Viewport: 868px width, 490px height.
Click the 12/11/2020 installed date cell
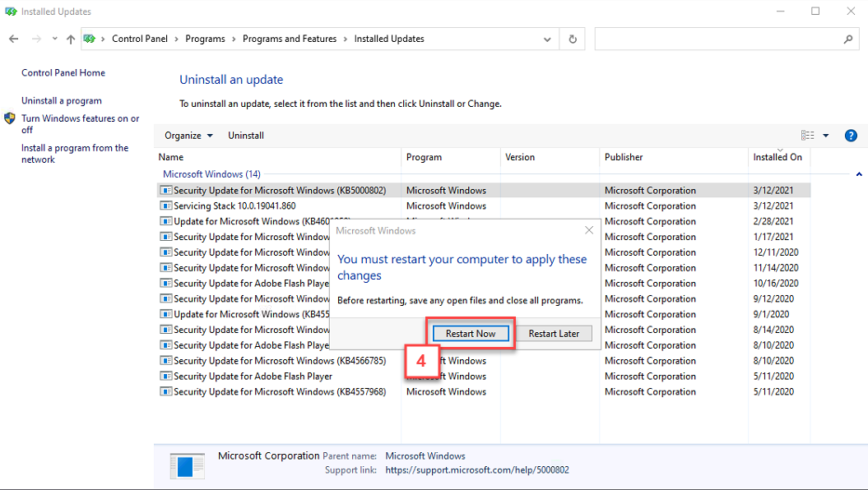[x=776, y=252]
